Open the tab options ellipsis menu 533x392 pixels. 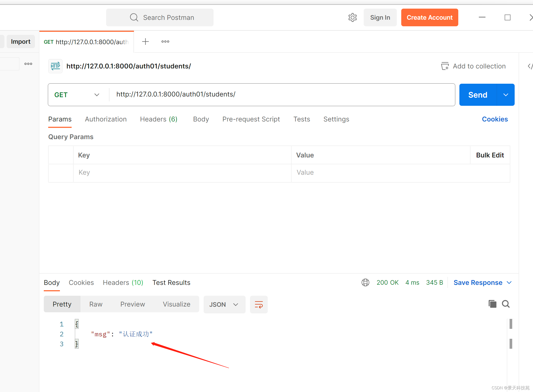click(x=165, y=42)
